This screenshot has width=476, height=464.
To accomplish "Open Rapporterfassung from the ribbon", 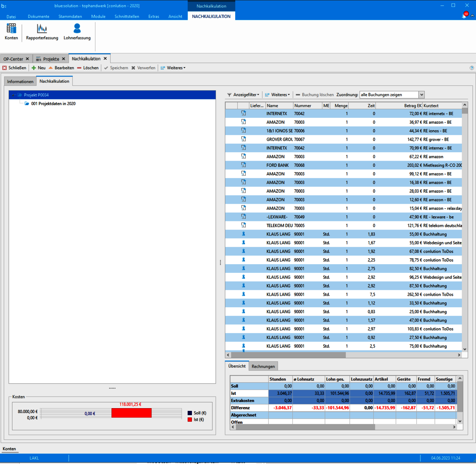I will [x=42, y=29].
